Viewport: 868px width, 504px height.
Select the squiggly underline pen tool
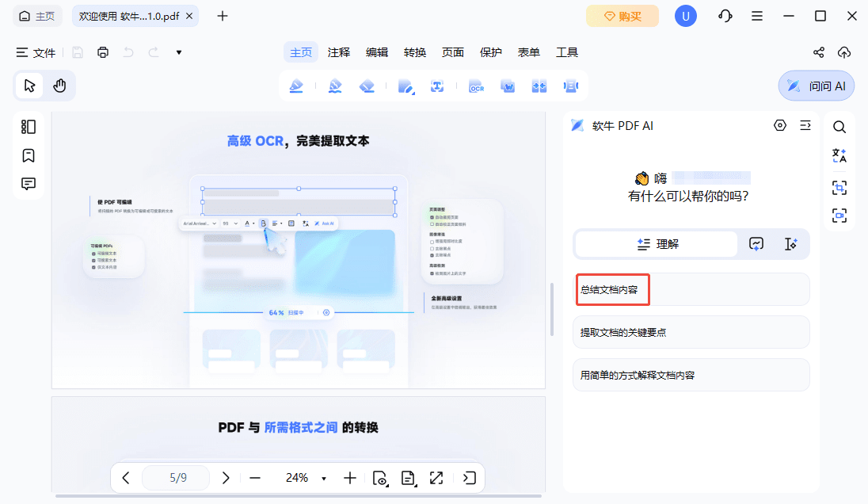pyautogui.click(x=335, y=86)
